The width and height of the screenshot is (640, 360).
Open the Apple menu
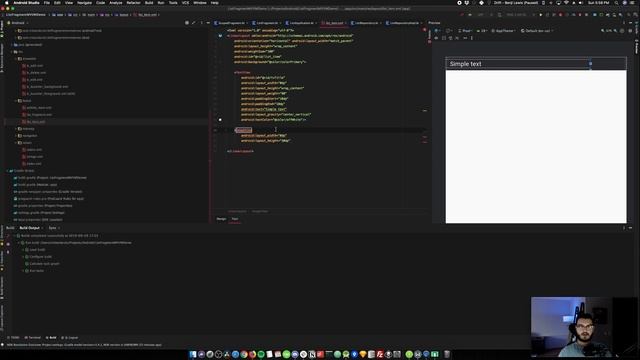[x=6, y=2]
